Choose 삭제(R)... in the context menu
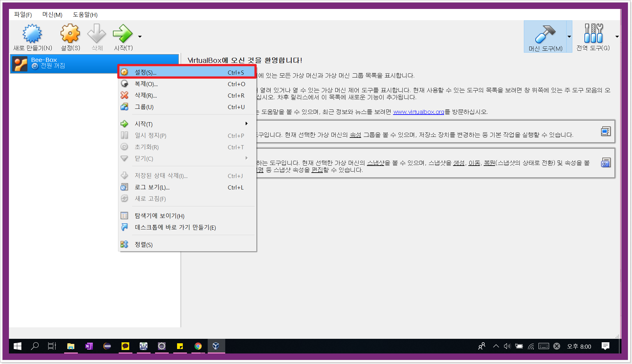This screenshot has height=364, width=632. coord(187,95)
